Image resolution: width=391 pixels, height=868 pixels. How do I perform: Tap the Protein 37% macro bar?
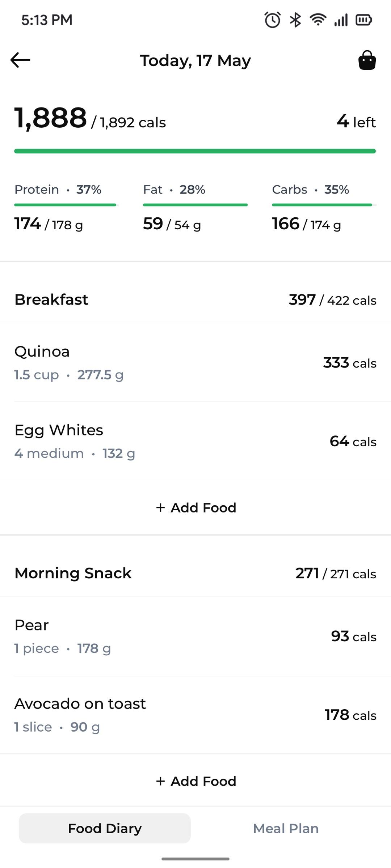click(67, 205)
